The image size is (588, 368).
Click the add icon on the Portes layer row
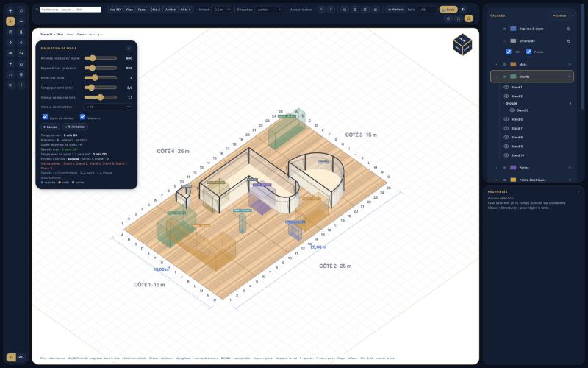point(570,168)
